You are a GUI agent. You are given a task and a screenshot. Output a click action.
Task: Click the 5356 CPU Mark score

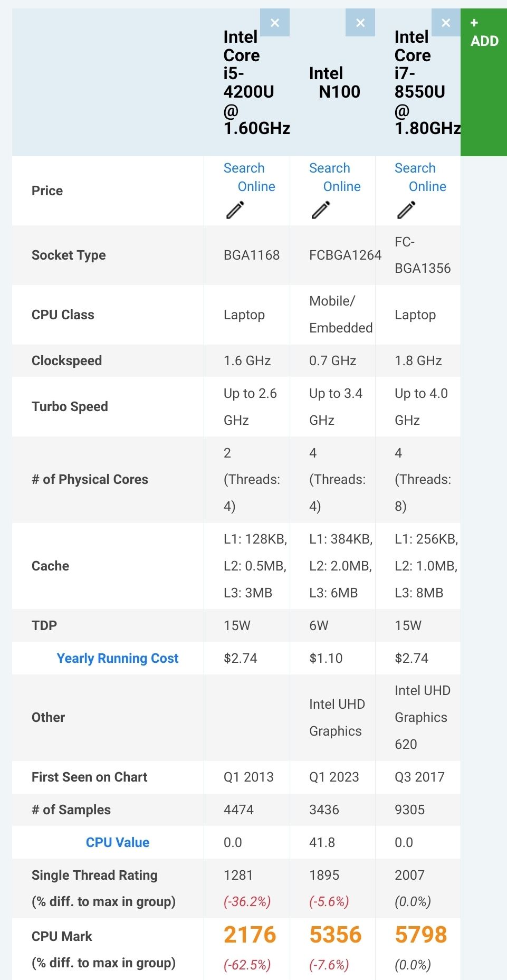point(335,935)
